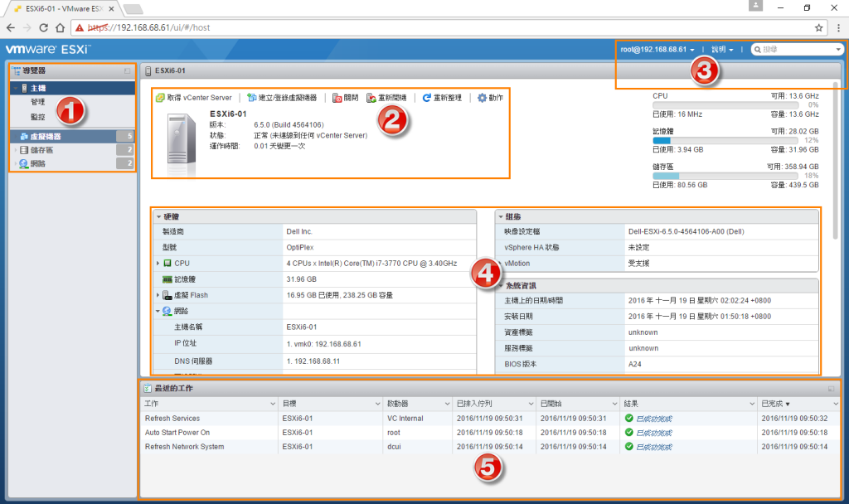
Task: Click the browser back arrow
Action: (x=11, y=27)
